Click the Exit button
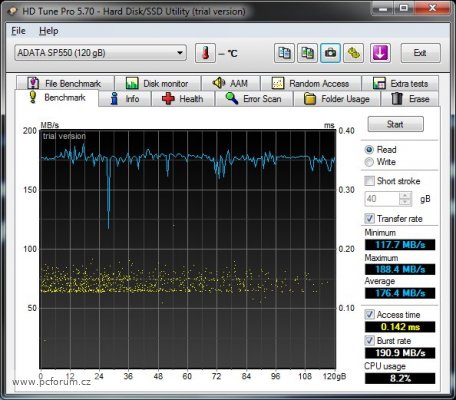This screenshot has height=400, width=456. click(x=420, y=53)
